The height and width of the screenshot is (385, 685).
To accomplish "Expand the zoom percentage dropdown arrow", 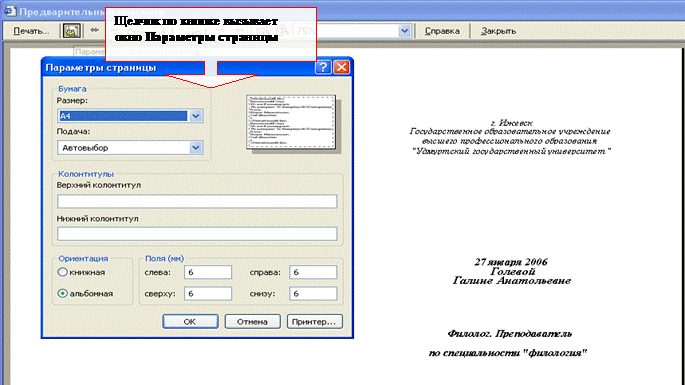I will pos(405,31).
